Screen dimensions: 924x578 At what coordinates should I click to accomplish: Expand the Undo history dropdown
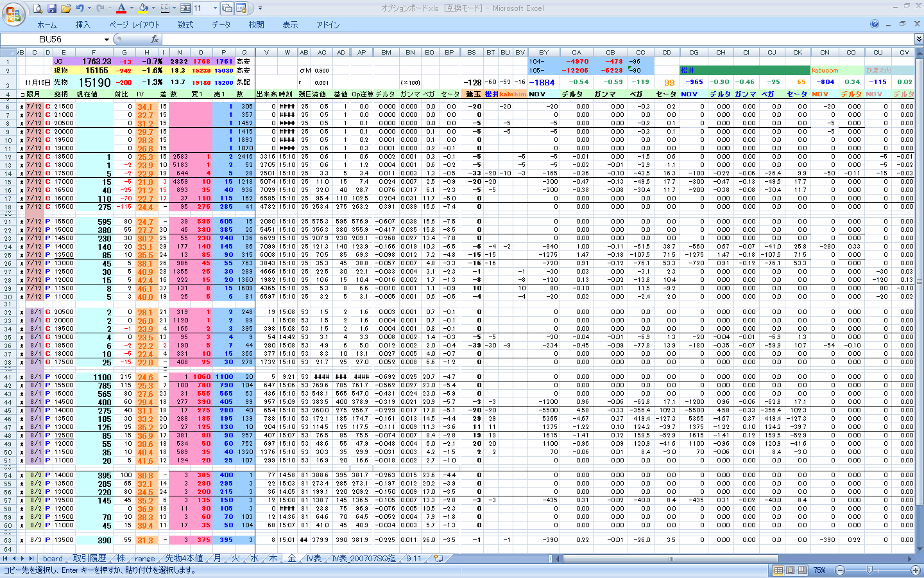pyautogui.click(x=89, y=8)
